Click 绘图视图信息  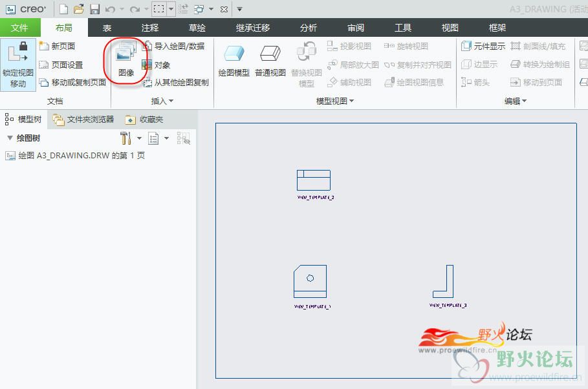point(414,83)
